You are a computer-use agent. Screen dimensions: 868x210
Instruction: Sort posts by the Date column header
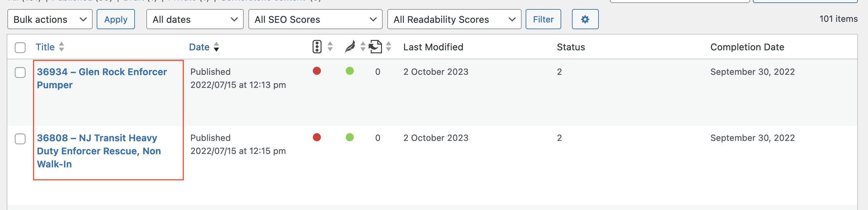[199, 47]
